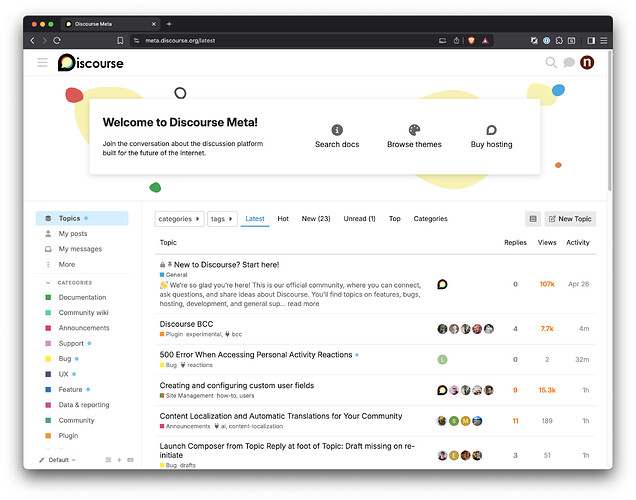Viewport: 636px width, 500px height.
Task: Click the Browse themes palette icon
Action: [414, 130]
